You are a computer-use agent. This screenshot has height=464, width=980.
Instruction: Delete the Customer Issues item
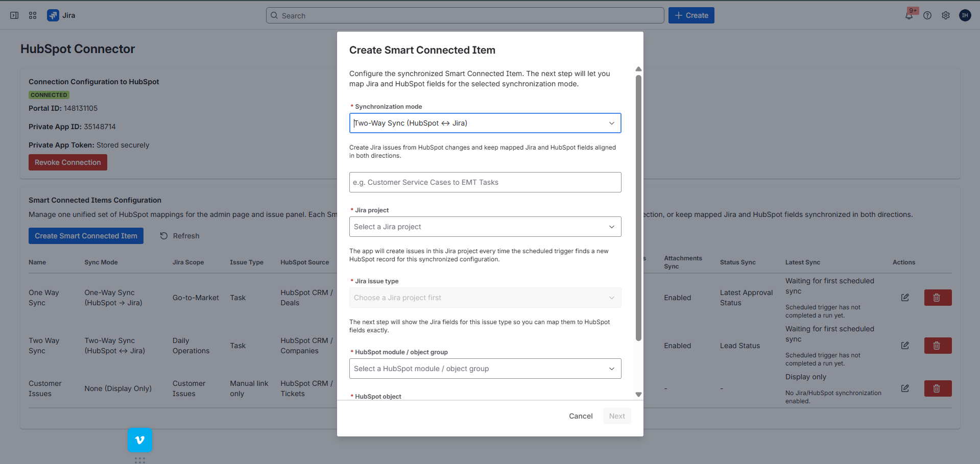(x=938, y=388)
